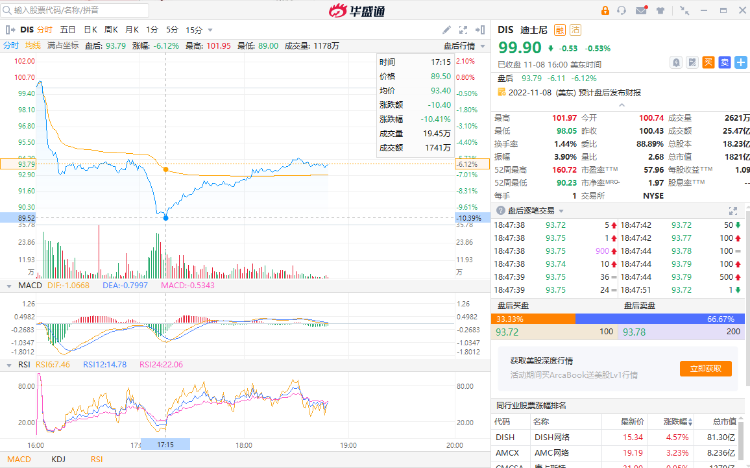The image size is (750, 468).
Task: Switch to 5分 five-minute chart
Action: click(x=172, y=30)
